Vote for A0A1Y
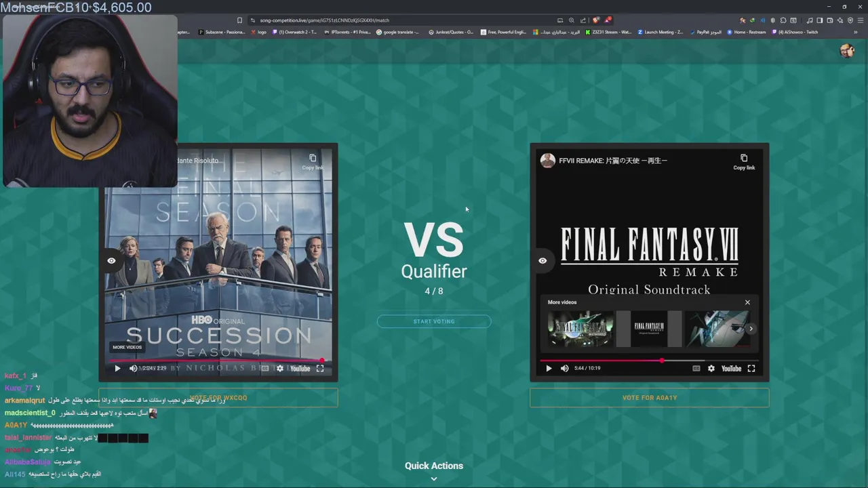868x488 pixels. point(650,398)
